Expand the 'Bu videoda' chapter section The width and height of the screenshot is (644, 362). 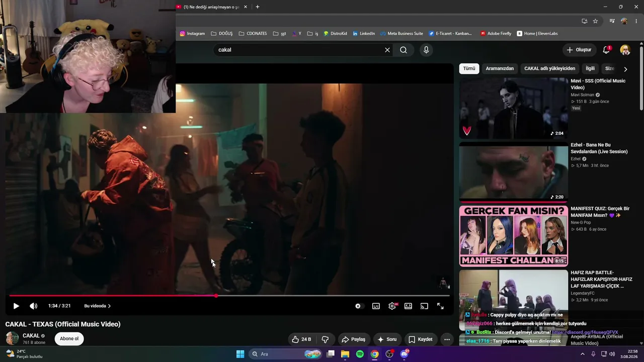pos(98,306)
